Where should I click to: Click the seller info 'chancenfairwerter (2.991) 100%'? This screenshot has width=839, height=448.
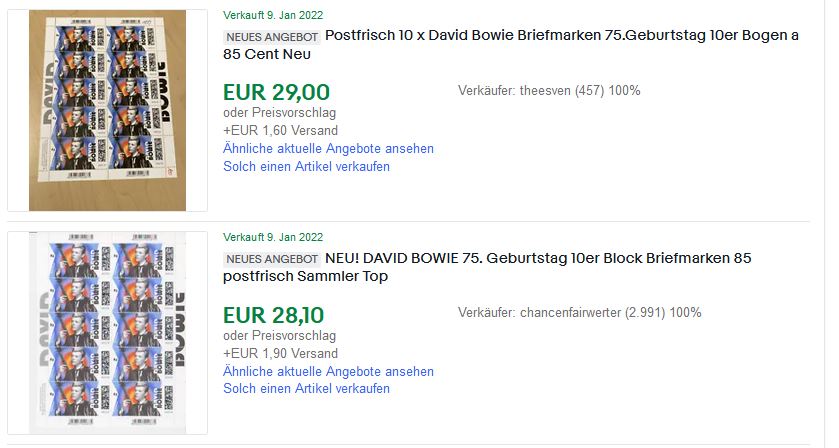pos(579,313)
